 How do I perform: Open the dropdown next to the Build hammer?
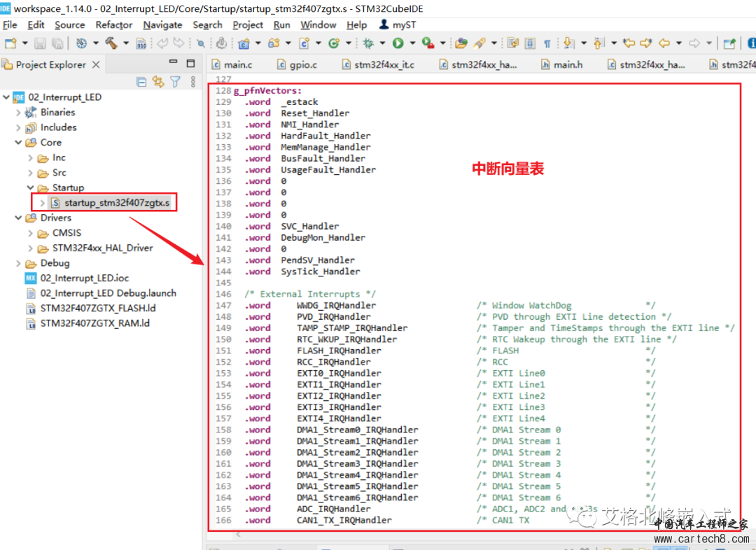[x=126, y=43]
